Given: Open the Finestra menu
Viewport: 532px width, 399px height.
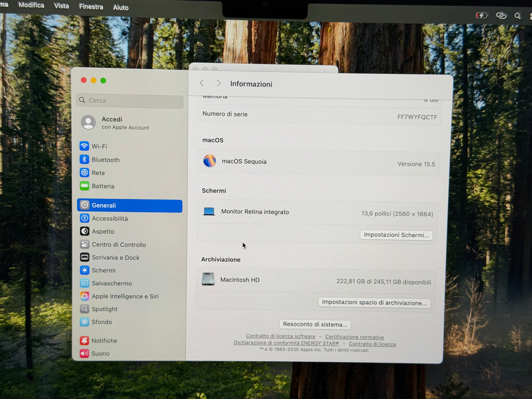Looking at the screenshot, I should (91, 7).
